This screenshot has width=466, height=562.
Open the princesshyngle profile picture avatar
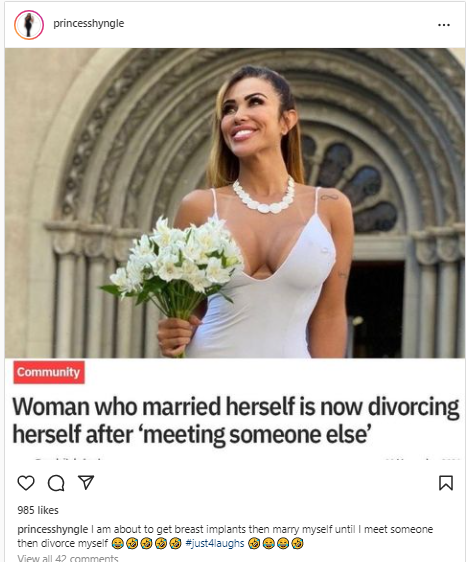[29, 25]
